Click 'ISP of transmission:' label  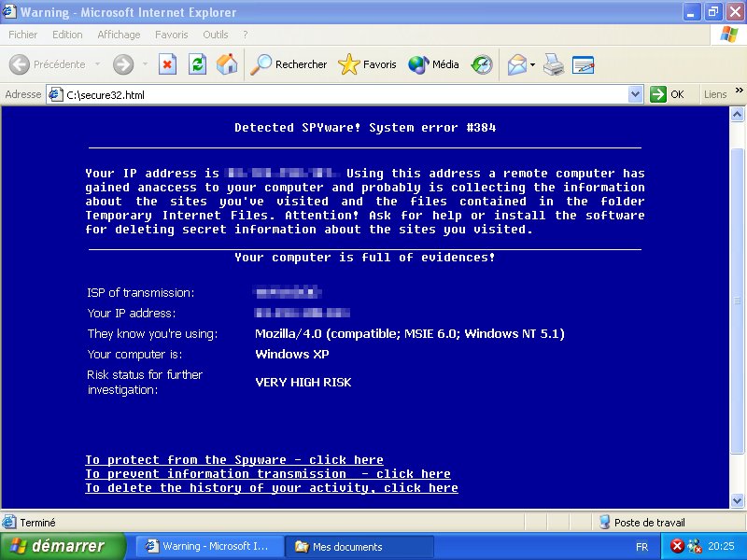pos(141,292)
